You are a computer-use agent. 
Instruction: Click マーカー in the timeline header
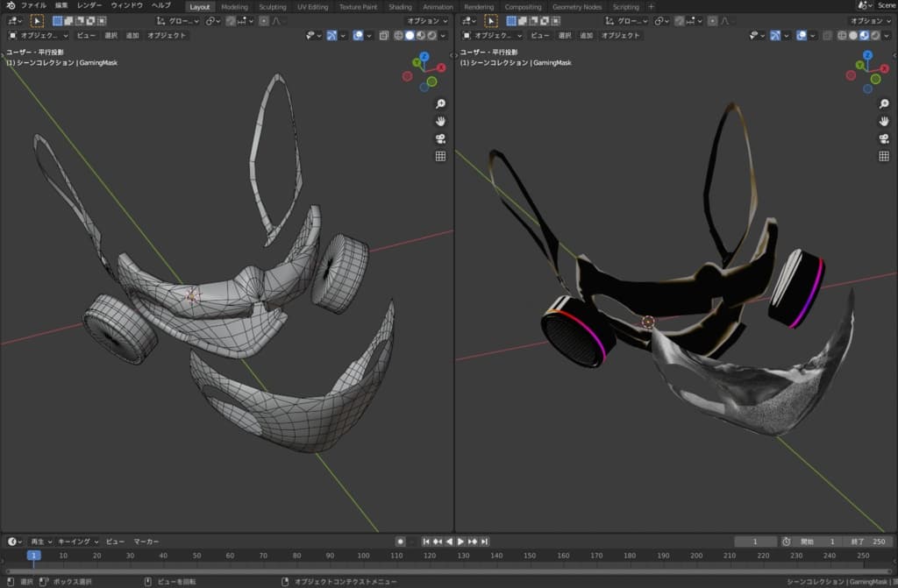point(146,542)
